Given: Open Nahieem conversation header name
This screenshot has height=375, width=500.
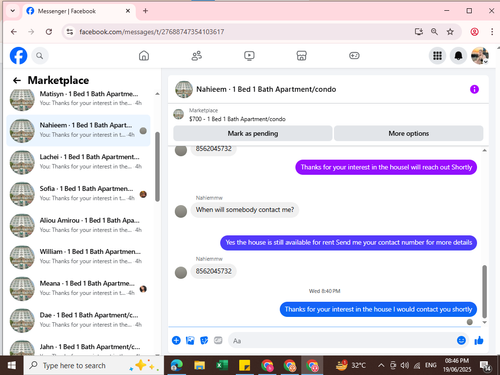Looking at the screenshot, I should (x=266, y=89).
